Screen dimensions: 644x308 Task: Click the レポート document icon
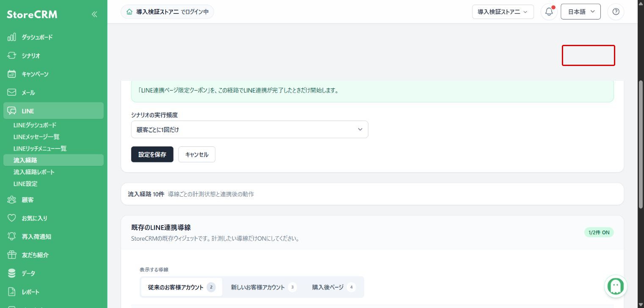point(12,292)
